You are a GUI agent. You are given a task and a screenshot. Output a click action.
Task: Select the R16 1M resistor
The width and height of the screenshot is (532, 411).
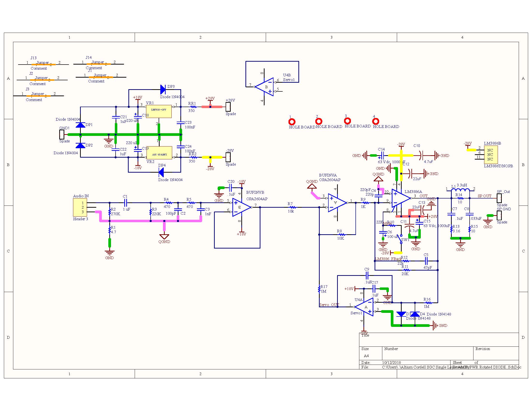pos(429,303)
